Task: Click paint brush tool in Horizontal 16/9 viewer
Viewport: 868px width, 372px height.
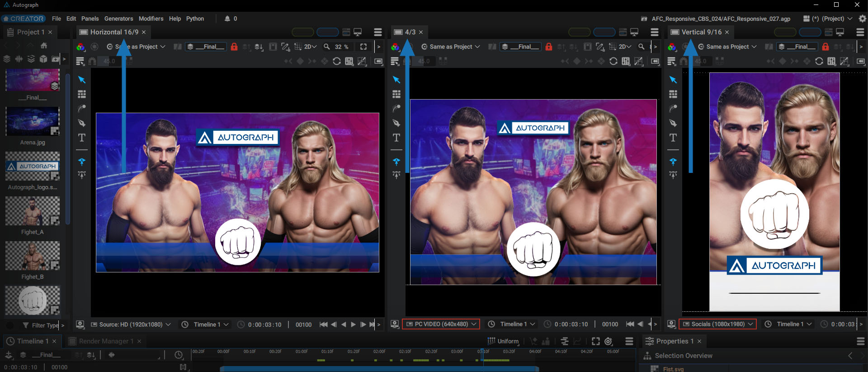Action: [82, 109]
